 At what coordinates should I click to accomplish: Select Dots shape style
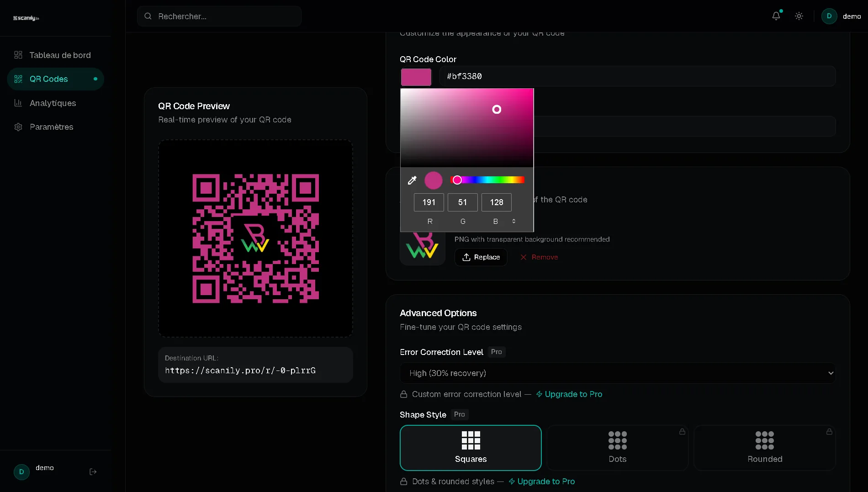point(618,448)
